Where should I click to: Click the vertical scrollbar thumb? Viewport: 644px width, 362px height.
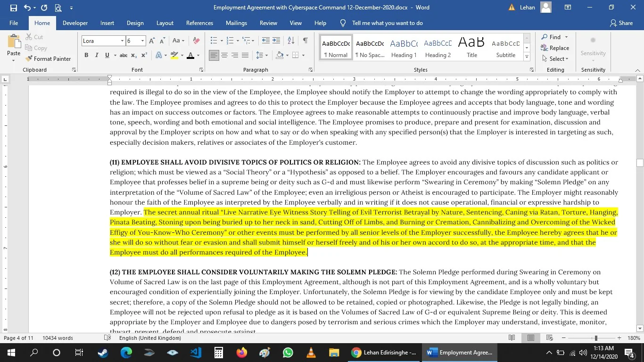click(x=640, y=163)
